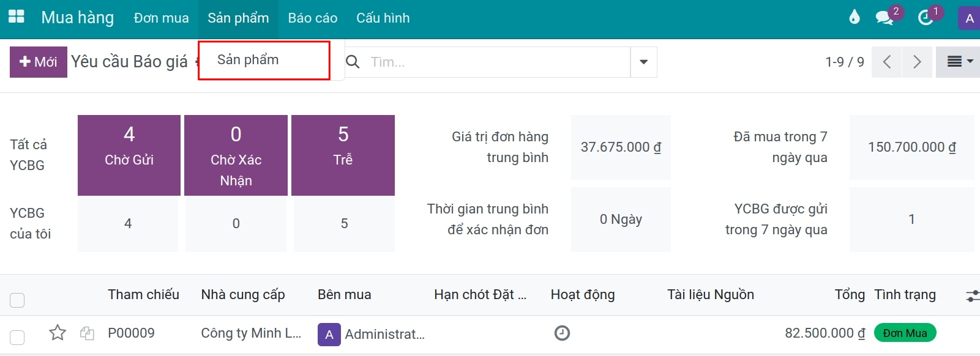Open the conversations chat icon

click(885, 18)
